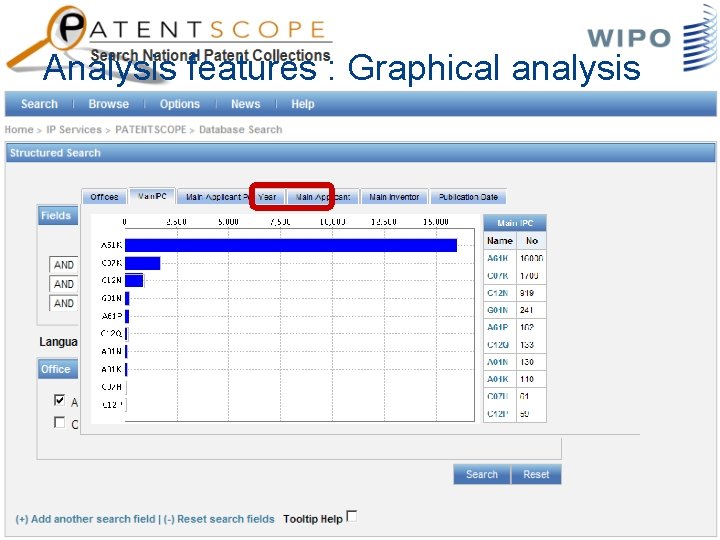Go to Home breadcrumb link

tap(19, 129)
